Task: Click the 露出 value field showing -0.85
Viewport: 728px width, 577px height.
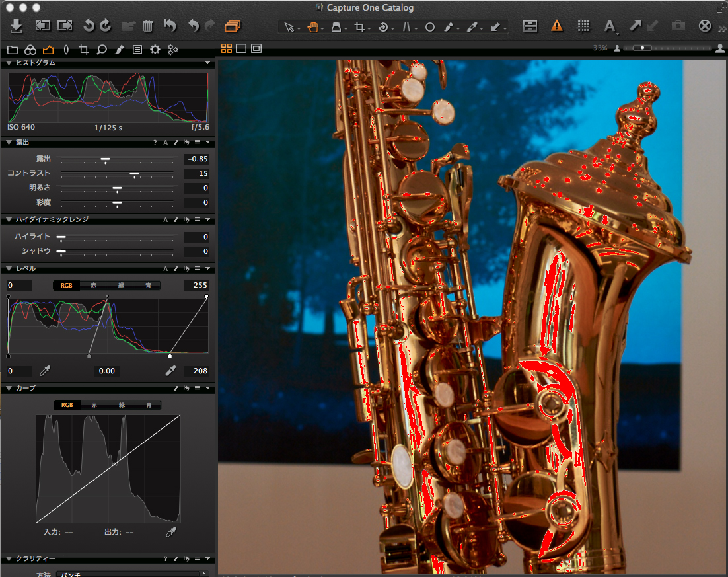Action: [196, 159]
